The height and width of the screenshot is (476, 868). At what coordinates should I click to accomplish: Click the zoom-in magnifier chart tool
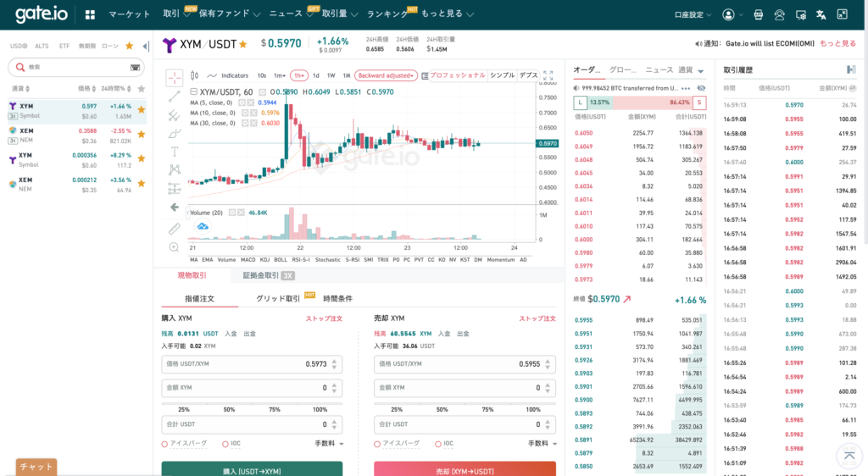pyautogui.click(x=175, y=247)
